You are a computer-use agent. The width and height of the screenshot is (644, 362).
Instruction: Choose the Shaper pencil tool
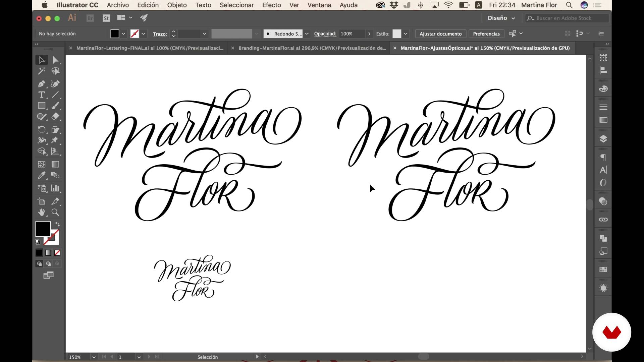click(42, 117)
